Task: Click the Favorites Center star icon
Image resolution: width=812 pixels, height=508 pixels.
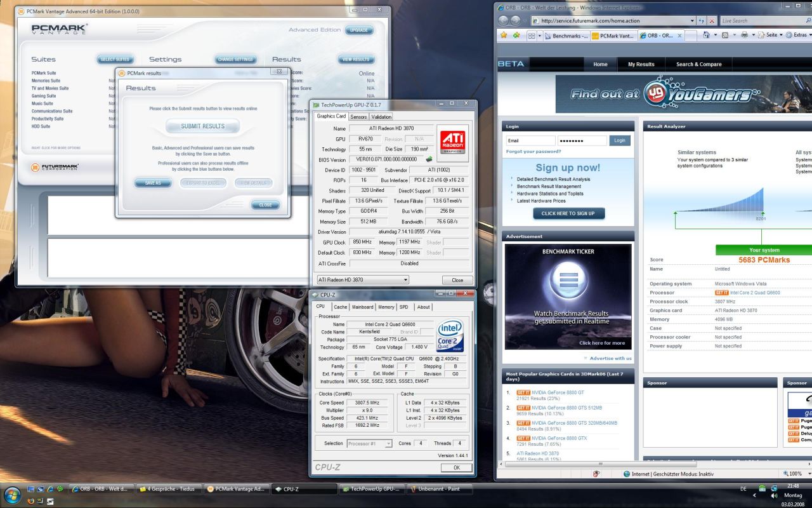Action: pos(504,36)
